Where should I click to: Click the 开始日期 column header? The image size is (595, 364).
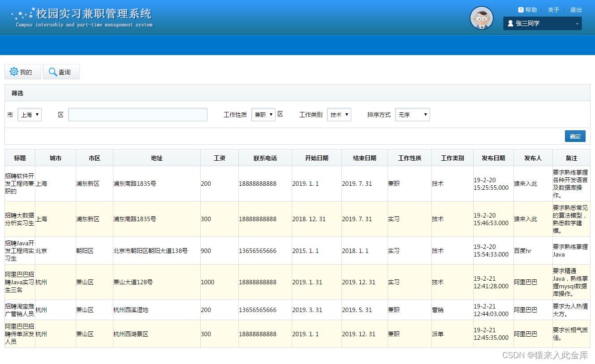click(317, 158)
